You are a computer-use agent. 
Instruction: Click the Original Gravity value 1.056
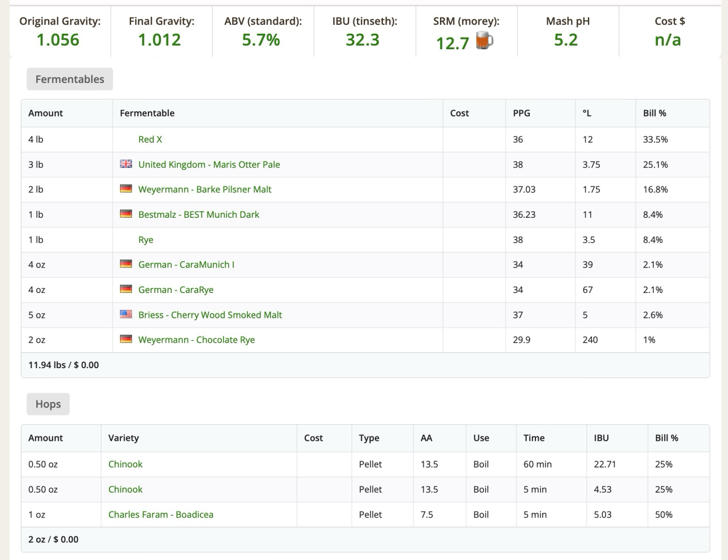[58, 40]
